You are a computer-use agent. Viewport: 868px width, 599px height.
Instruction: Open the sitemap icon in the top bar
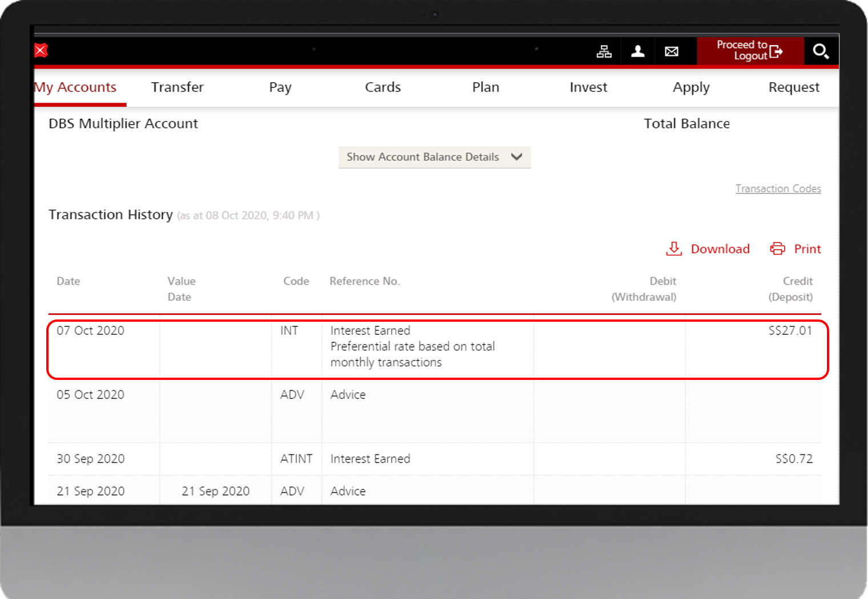point(604,51)
